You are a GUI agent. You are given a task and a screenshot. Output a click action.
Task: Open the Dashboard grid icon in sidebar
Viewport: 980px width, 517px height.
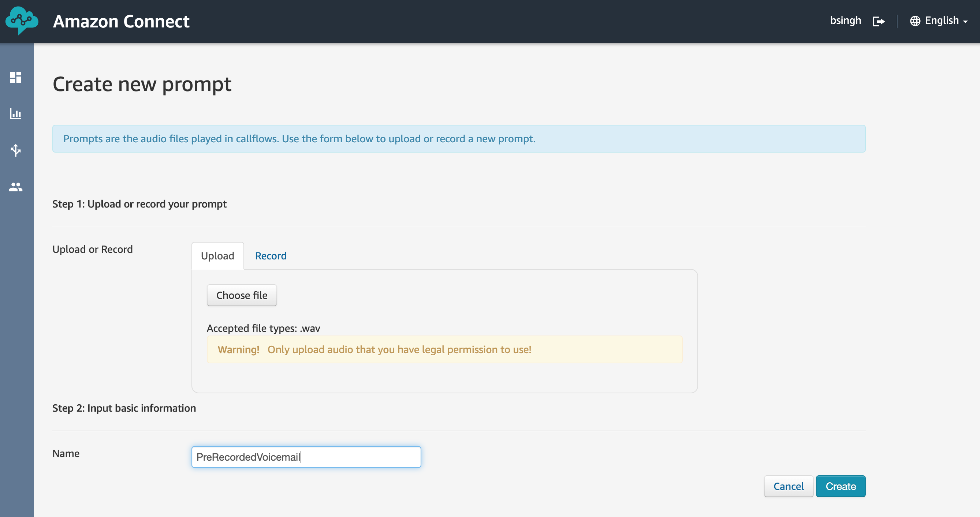(x=16, y=77)
